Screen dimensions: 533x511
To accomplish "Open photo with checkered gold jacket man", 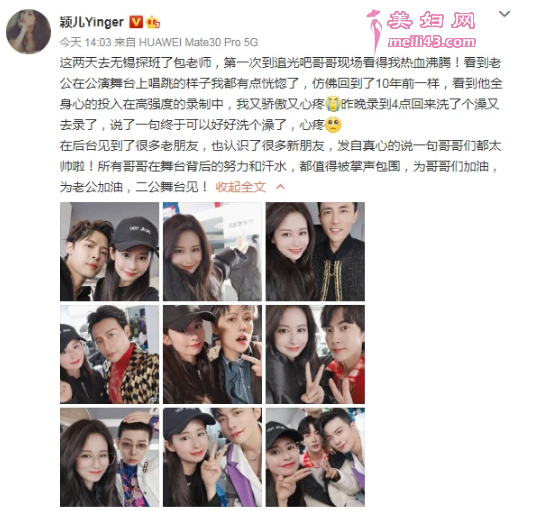I will pos(109,354).
